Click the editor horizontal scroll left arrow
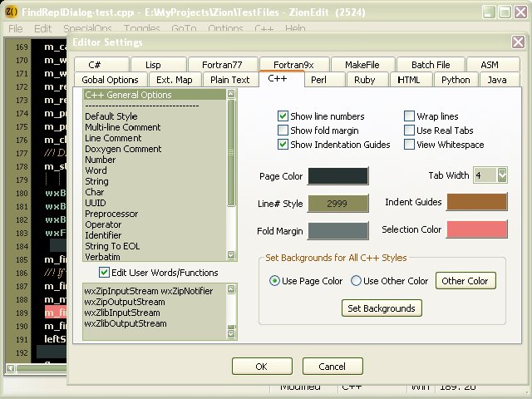The height and width of the screenshot is (399, 532). tap(11, 368)
